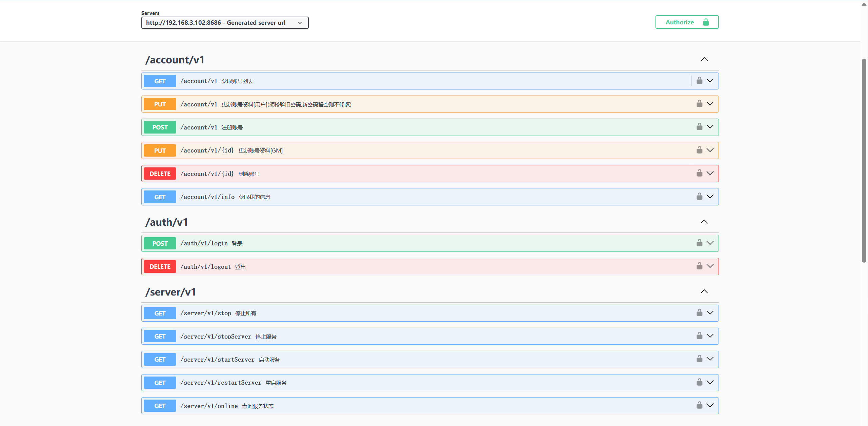
Task: Click lock icon on DELETE /account/v1/{id} row
Action: (x=699, y=173)
